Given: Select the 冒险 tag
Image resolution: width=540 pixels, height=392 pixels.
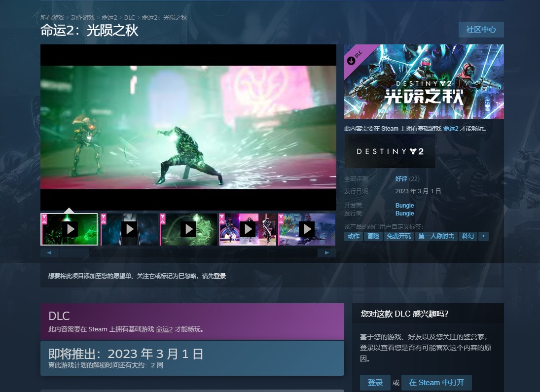Looking at the screenshot, I should coord(373,236).
